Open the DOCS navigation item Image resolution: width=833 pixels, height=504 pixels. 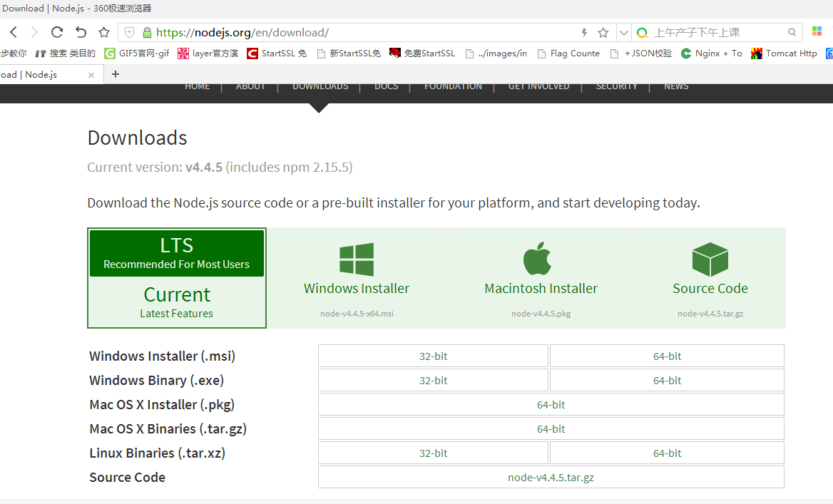click(x=387, y=86)
